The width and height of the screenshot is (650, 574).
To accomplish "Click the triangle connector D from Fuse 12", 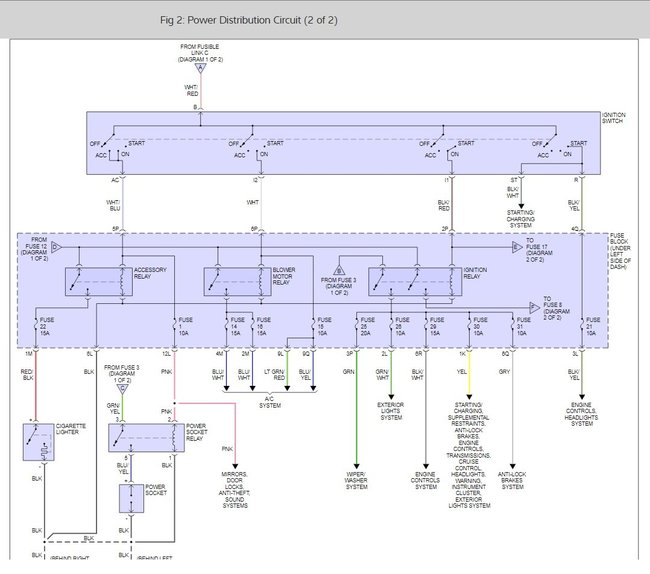I will click(56, 247).
